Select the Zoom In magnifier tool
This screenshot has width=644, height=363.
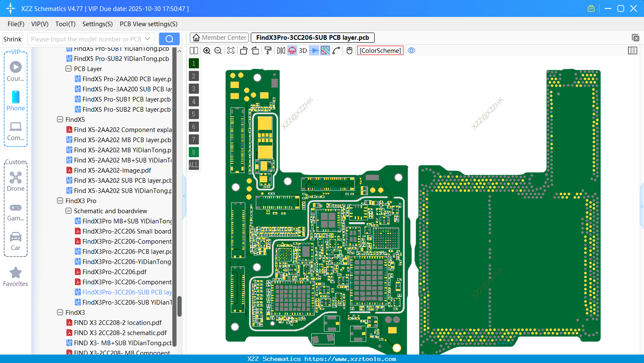point(207,50)
